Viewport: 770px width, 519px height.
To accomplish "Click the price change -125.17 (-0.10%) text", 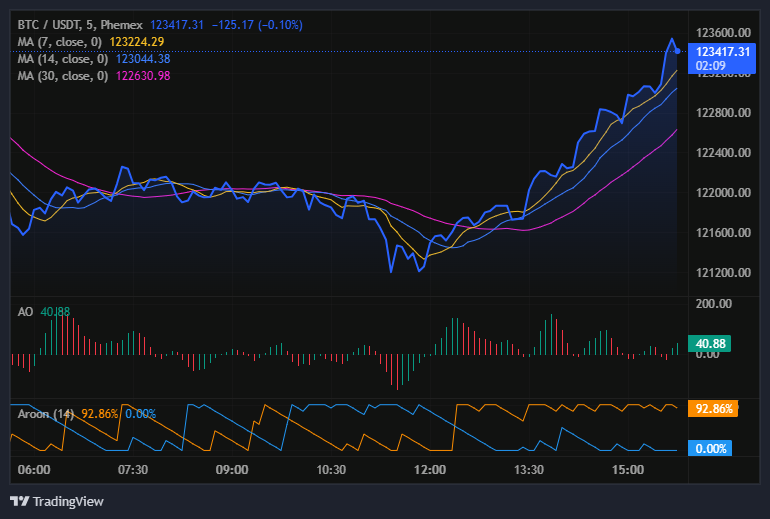I will click(257, 24).
